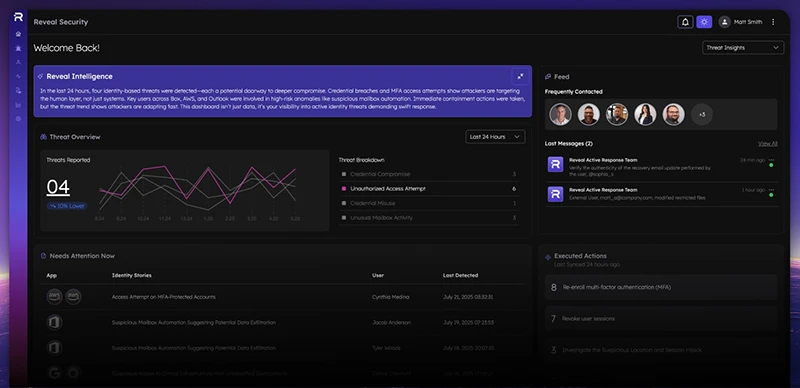Open kebab menu next to Matt Smith

tap(773, 22)
